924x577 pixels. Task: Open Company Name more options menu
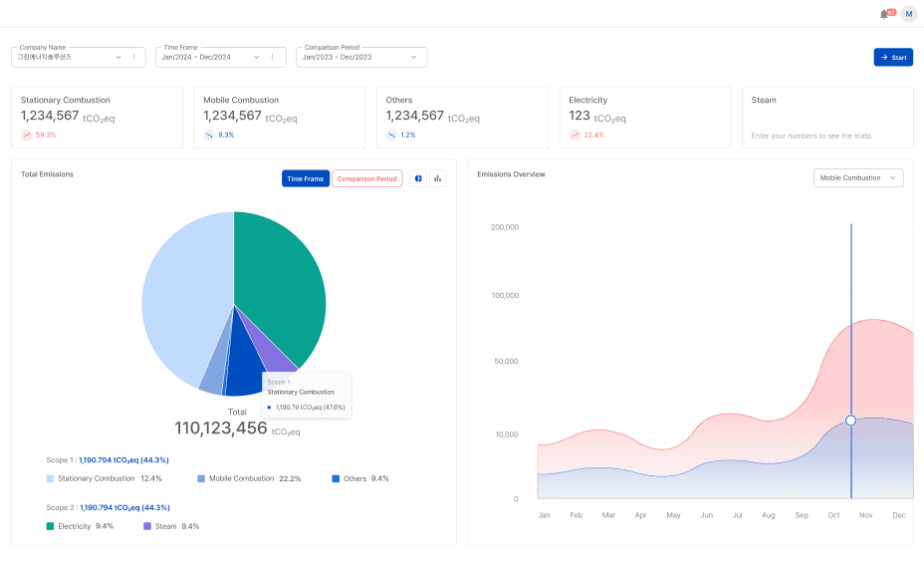(133, 58)
